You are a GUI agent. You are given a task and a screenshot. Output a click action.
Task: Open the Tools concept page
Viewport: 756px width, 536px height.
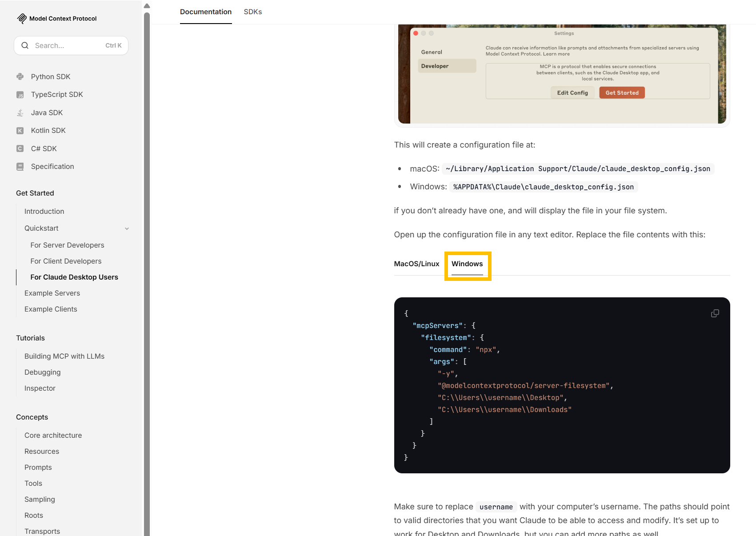[33, 484]
